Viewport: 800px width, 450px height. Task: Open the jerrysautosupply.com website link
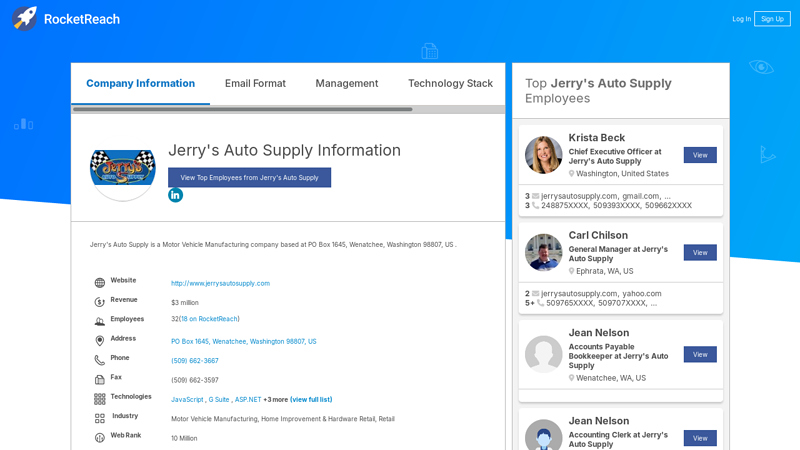tap(220, 283)
